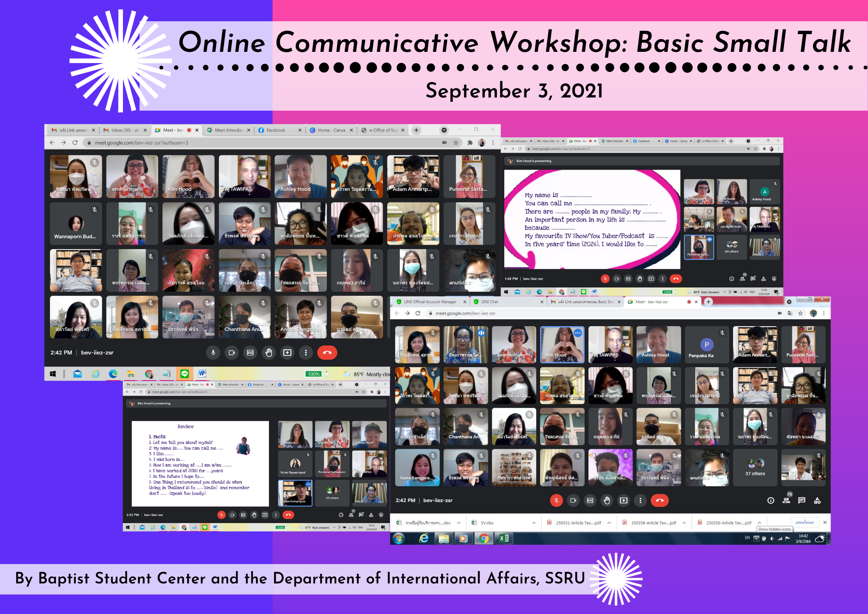Toggle captions CC in the 1:45 PM meeting
This screenshot has width=868, height=614.
pos(628,279)
